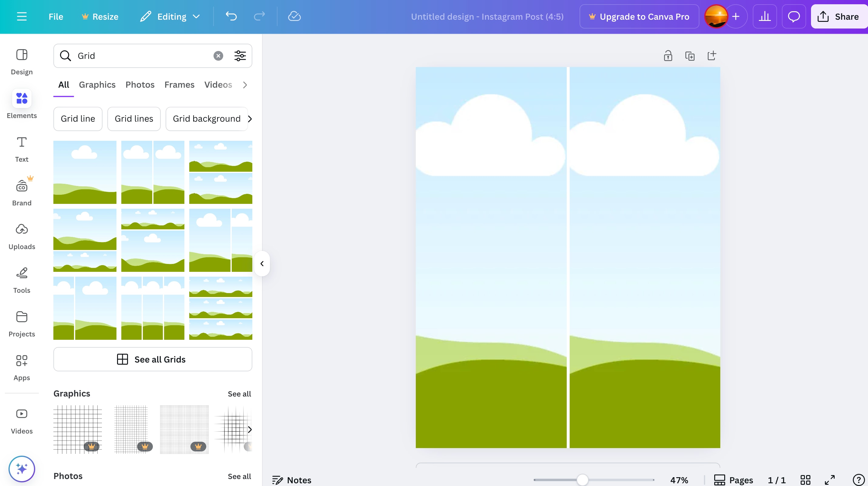Toggle the Notes panel
868x486 pixels.
click(x=292, y=480)
